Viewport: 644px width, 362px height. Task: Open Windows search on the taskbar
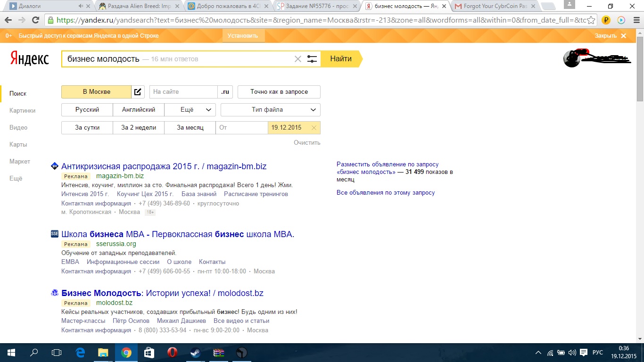coord(34,353)
